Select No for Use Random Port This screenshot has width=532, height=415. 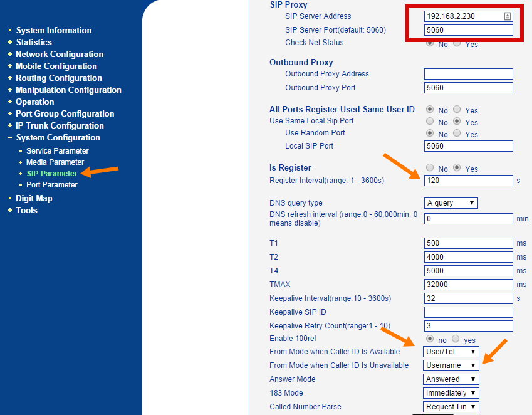pyautogui.click(x=430, y=133)
